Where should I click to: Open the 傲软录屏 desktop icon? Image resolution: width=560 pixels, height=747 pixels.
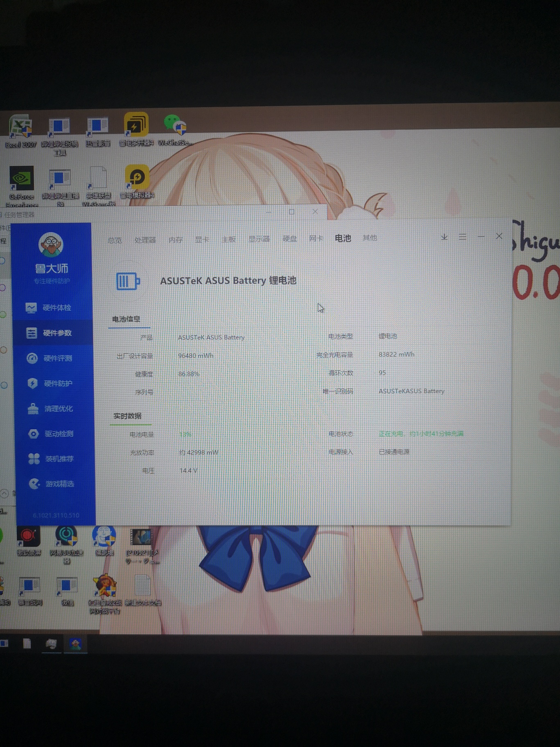29,541
